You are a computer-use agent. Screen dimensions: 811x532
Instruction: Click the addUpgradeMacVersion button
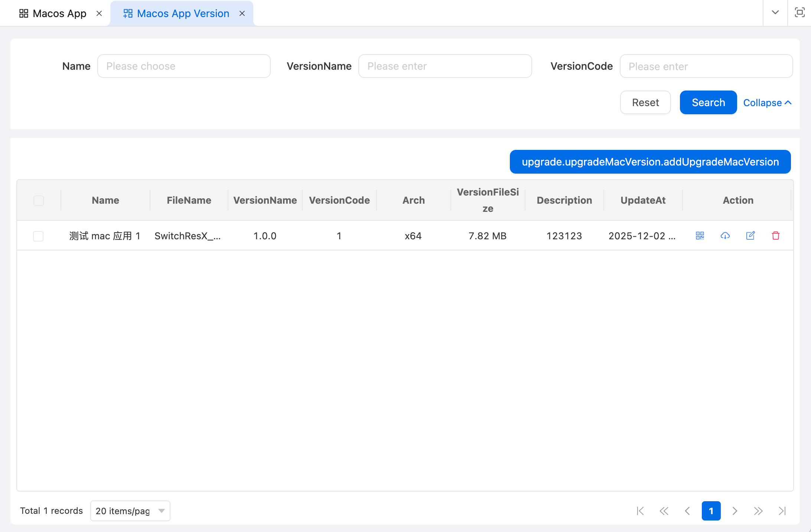(x=650, y=162)
